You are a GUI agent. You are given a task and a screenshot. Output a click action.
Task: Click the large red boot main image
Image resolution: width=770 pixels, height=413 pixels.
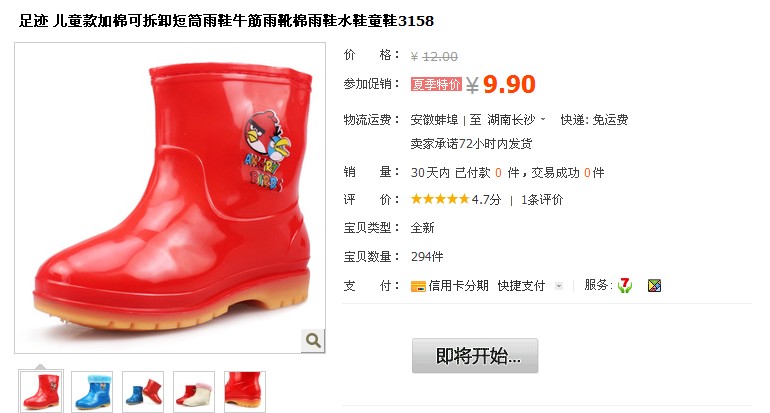coord(170,198)
